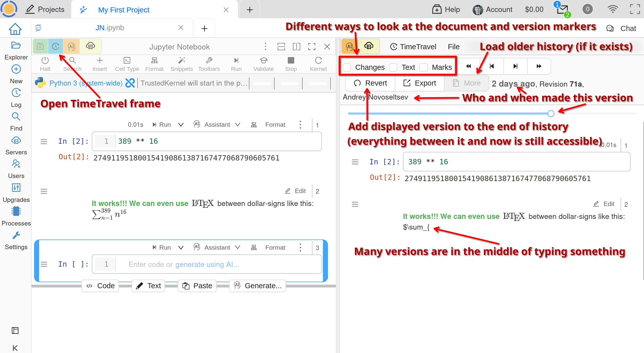Enable the Marks checkbox

click(x=424, y=68)
